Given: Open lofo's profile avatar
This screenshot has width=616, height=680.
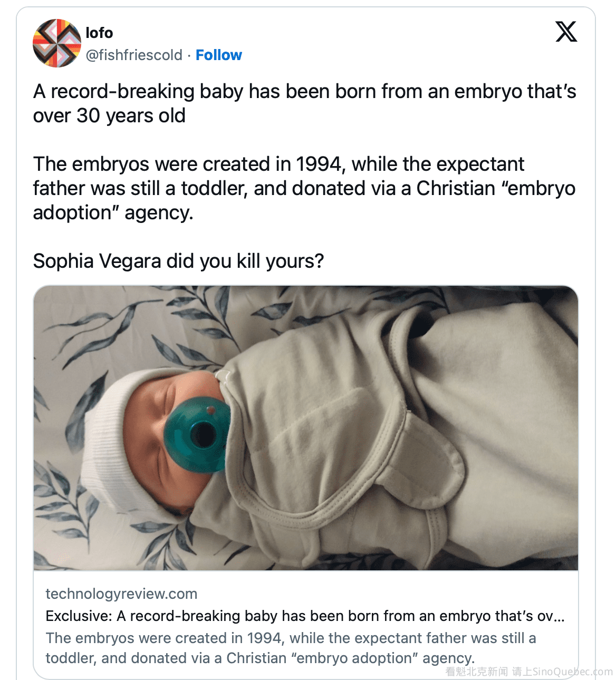Looking at the screenshot, I should [57, 43].
